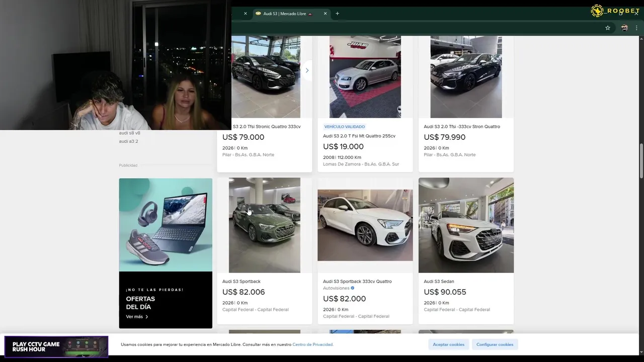
Task: Click the price US$ 82.006
Action: (x=244, y=292)
